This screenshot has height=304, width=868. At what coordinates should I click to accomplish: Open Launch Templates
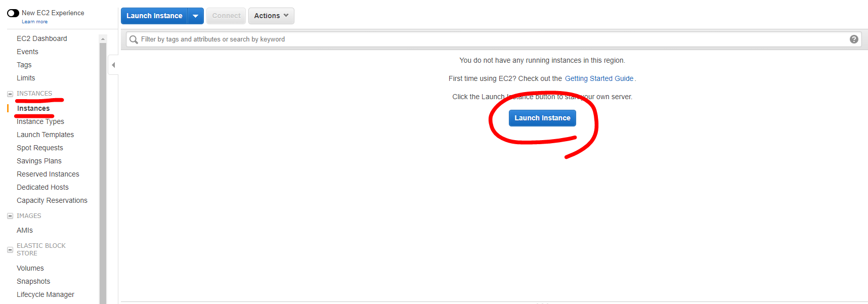pyautogui.click(x=45, y=135)
